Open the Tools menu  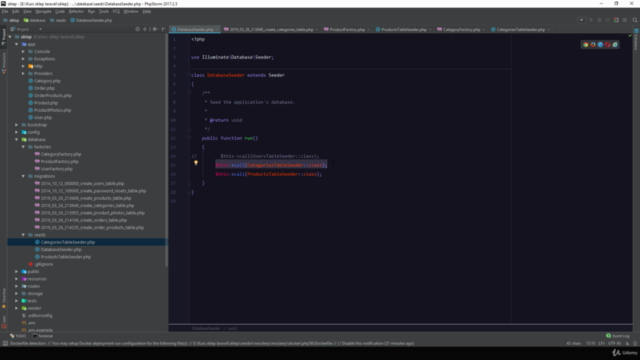coord(104,11)
